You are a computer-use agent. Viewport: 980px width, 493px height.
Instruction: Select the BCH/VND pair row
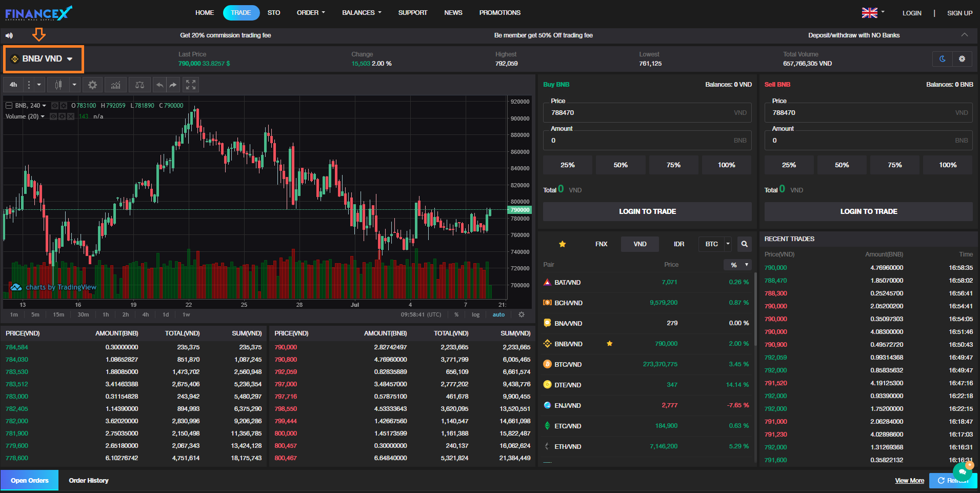pos(647,303)
